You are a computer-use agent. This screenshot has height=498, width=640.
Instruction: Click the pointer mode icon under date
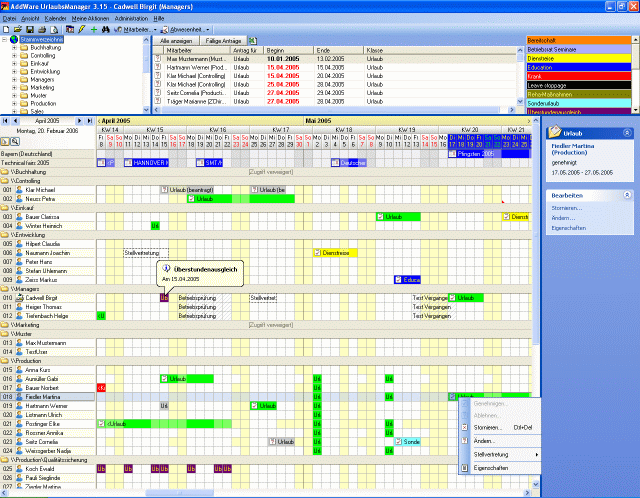[x=5, y=142]
